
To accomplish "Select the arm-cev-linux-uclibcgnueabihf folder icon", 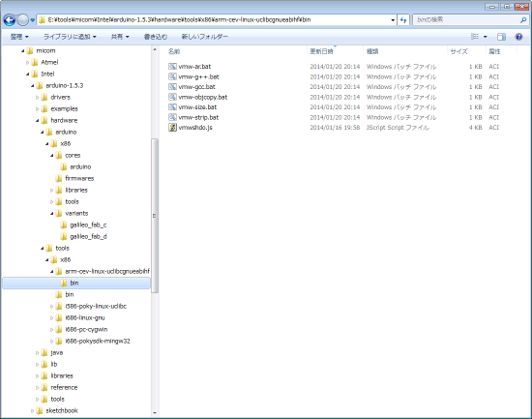I will (59, 271).
